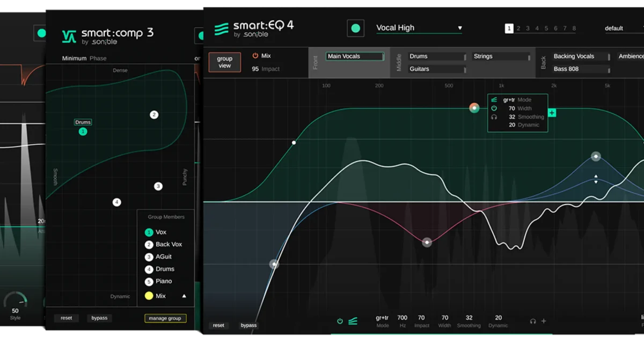
Task: Click the Drums track level slider in Middle
Action: pos(465,57)
